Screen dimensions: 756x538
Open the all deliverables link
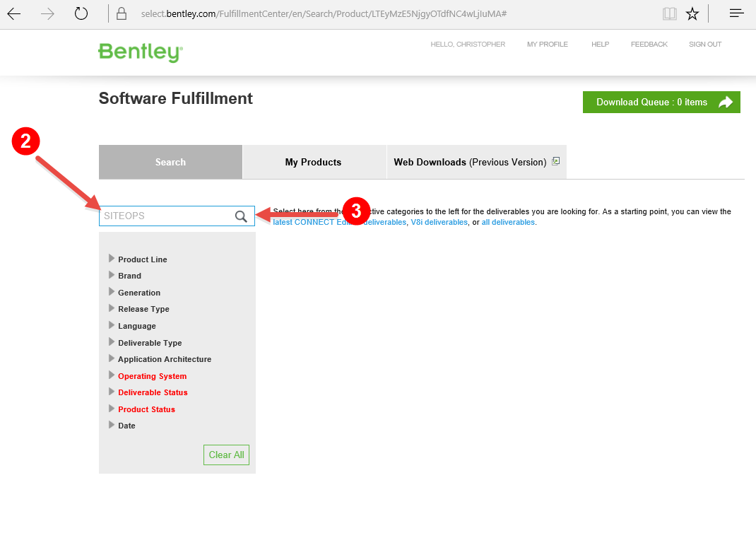point(508,222)
